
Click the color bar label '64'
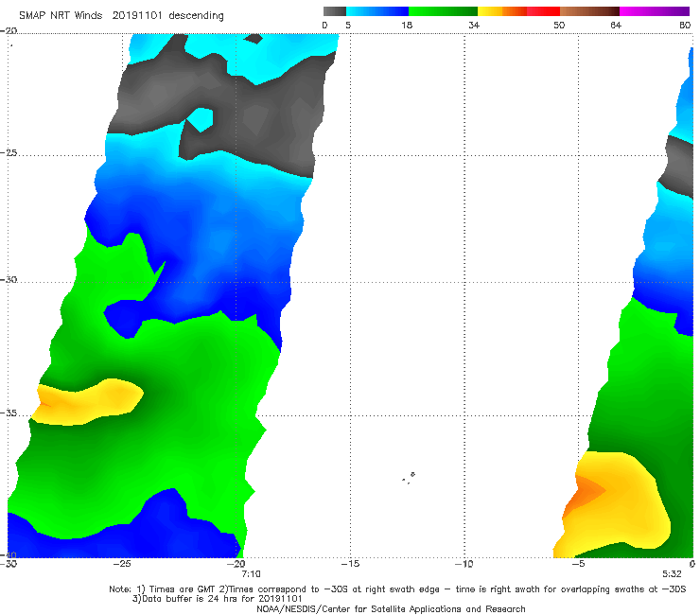coord(616,26)
